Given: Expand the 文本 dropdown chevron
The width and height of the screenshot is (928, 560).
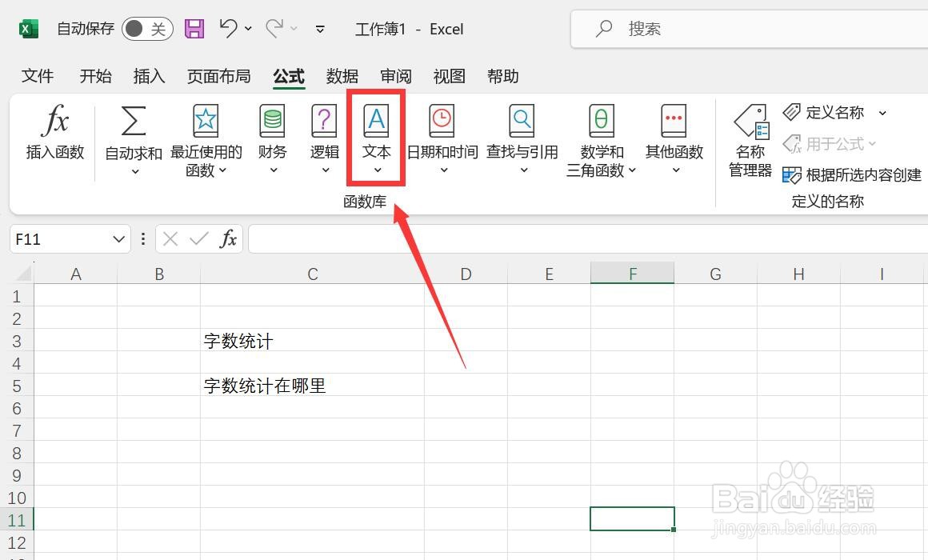Looking at the screenshot, I should tap(377, 170).
